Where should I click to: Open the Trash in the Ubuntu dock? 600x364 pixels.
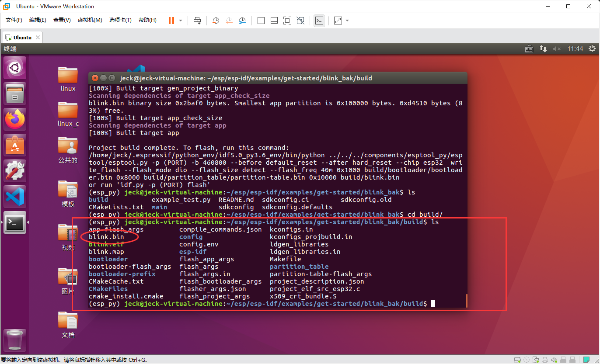(x=15, y=340)
